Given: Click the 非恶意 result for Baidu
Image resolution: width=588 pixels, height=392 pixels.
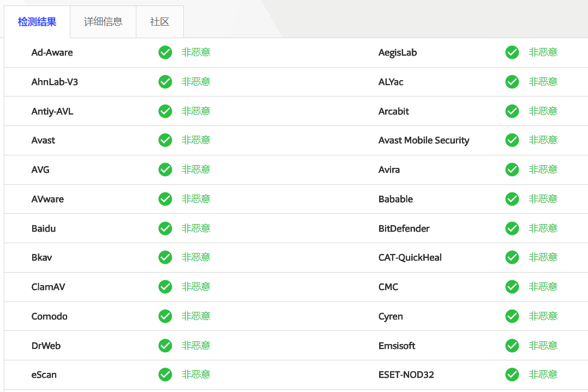Looking at the screenshot, I should (196, 228).
